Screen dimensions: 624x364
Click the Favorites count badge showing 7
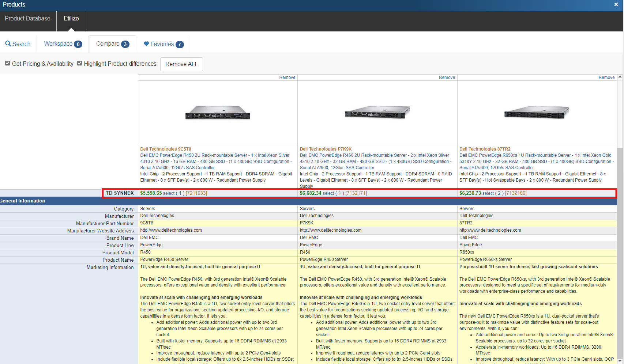pos(180,44)
